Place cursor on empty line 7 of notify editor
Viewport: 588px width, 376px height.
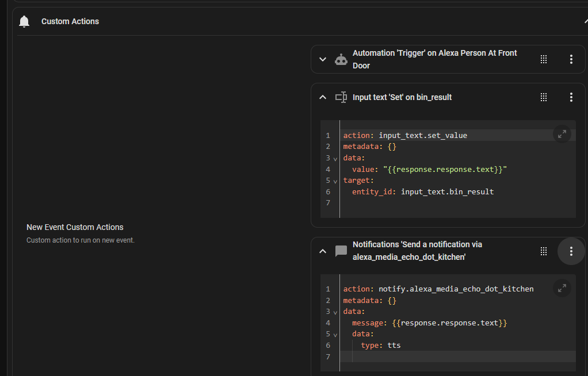[x=457, y=356]
